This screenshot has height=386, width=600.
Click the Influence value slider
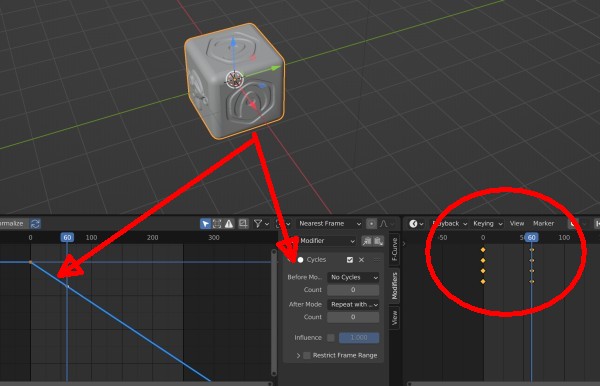tap(359, 337)
